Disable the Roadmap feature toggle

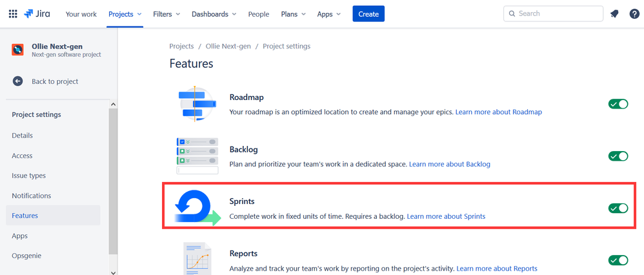[618, 104]
